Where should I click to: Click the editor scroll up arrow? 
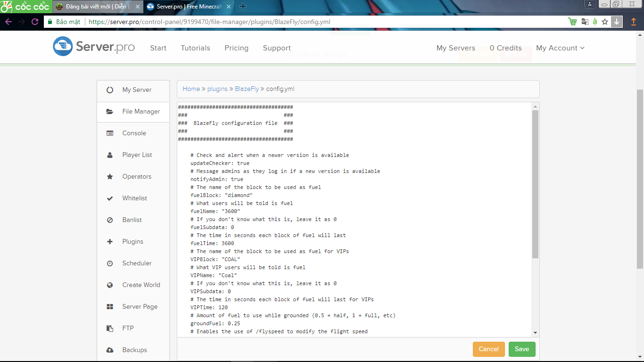(x=535, y=107)
